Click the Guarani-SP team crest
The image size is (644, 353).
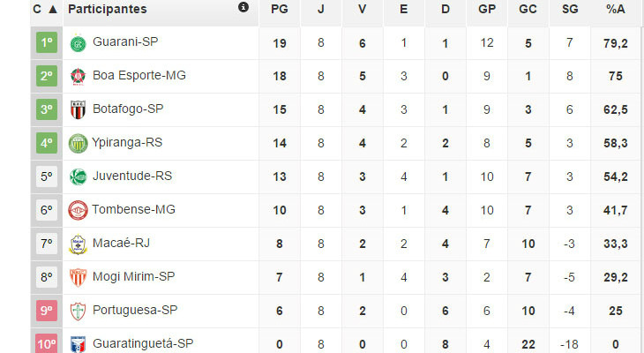point(79,42)
